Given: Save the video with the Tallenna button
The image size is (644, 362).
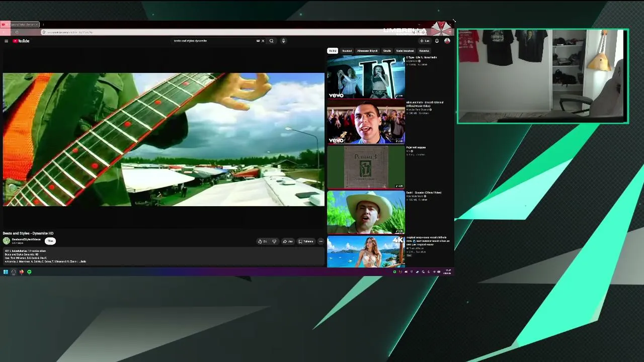Looking at the screenshot, I should 306,241.
